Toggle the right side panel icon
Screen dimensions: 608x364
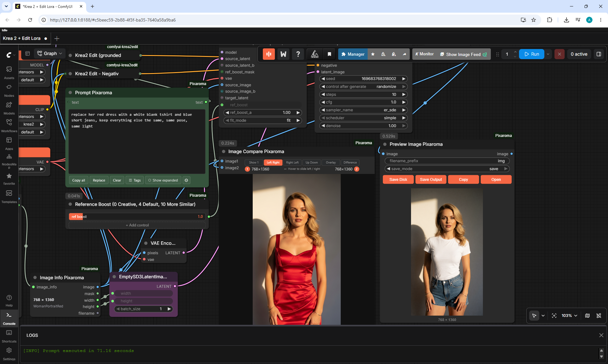(x=599, y=54)
